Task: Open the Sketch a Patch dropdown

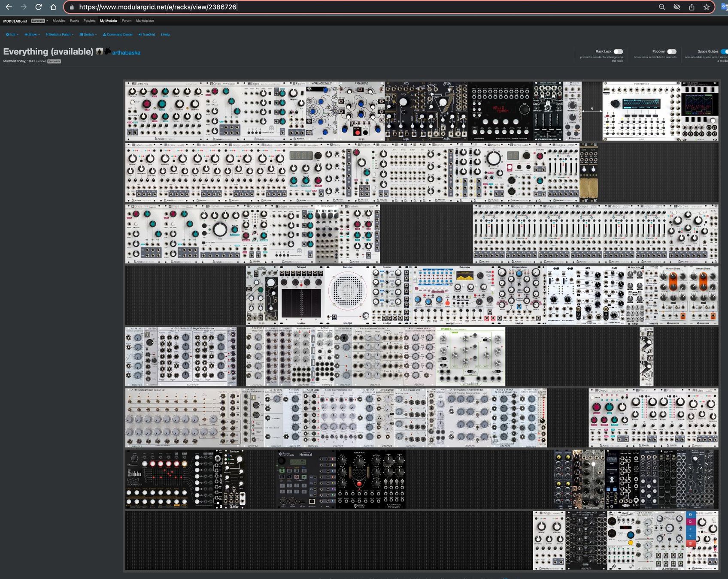Action: 60,34
